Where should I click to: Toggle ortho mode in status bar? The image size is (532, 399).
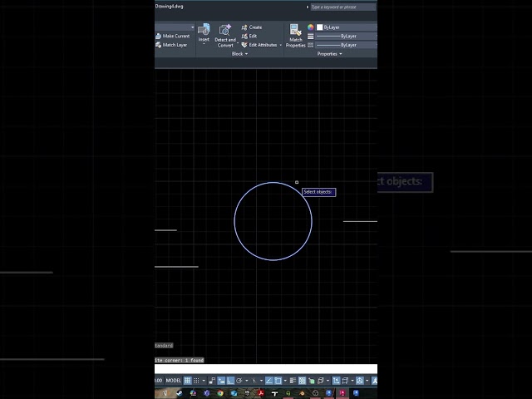[x=230, y=381]
